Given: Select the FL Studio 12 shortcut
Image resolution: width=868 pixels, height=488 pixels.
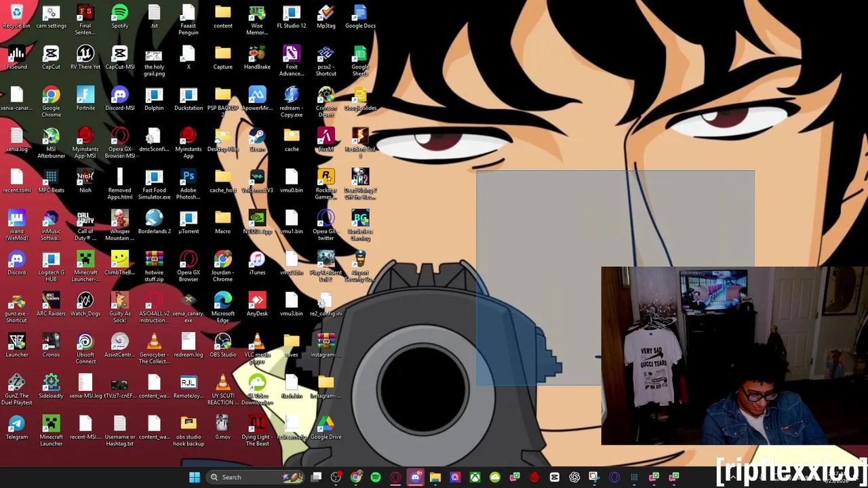Looking at the screenshot, I should tap(291, 17).
